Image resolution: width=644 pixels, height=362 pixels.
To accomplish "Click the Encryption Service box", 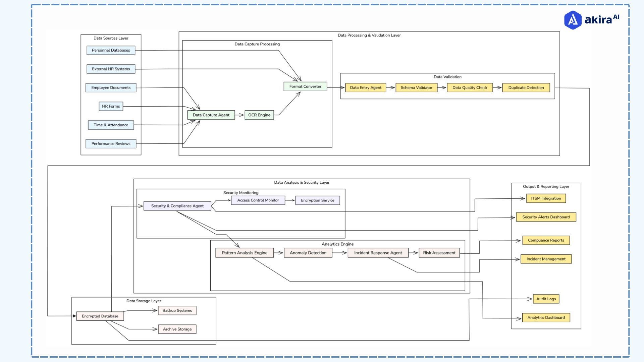I will coord(317,200).
